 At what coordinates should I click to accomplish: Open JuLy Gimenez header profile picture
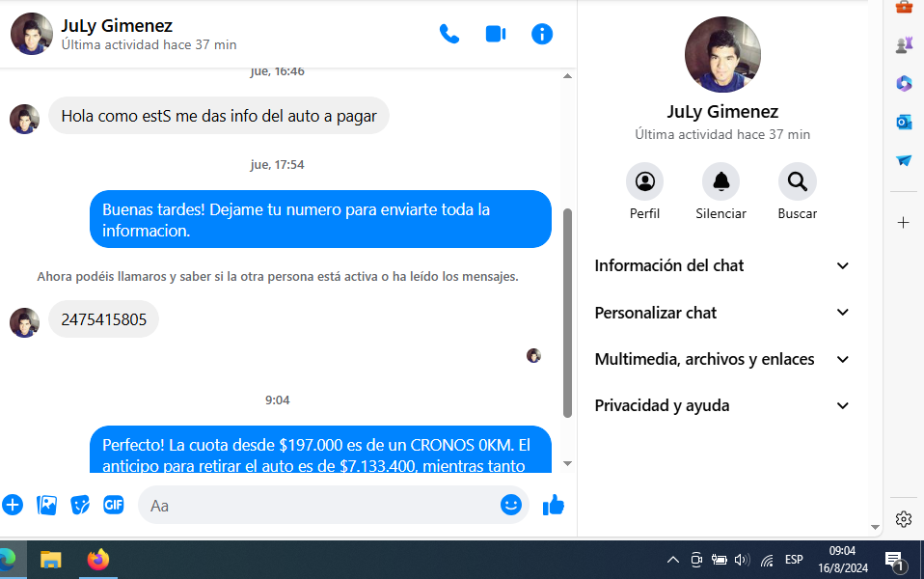pos(32,34)
